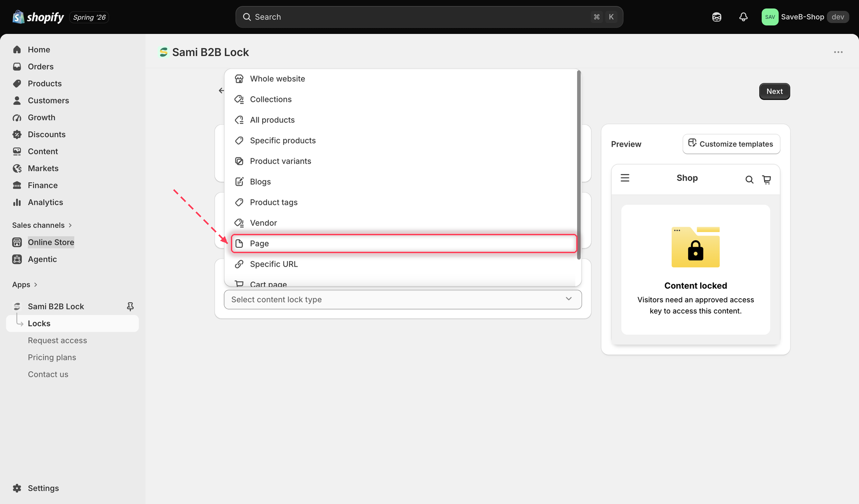Click the preview search magnifier icon
The image size is (859, 504).
point(749,179)
